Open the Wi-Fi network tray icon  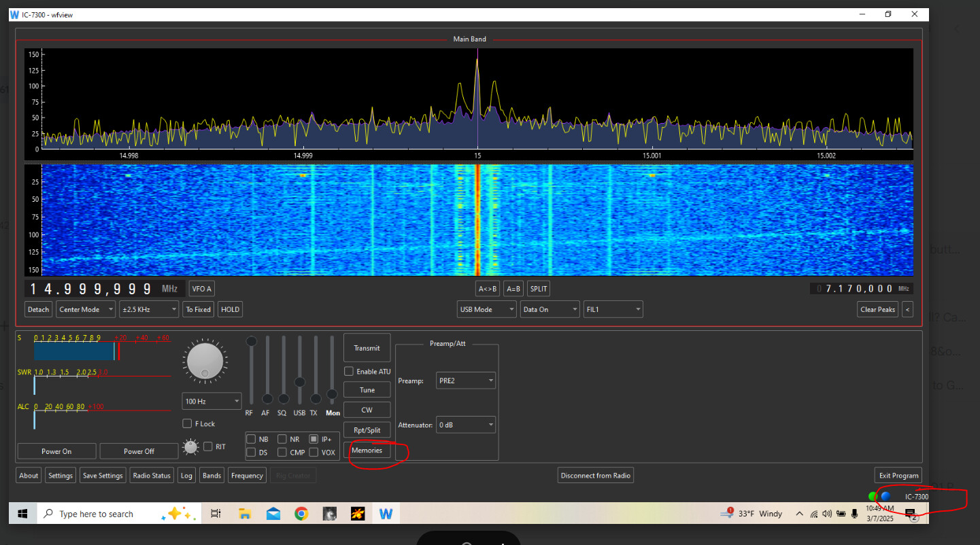pos(815,514)
